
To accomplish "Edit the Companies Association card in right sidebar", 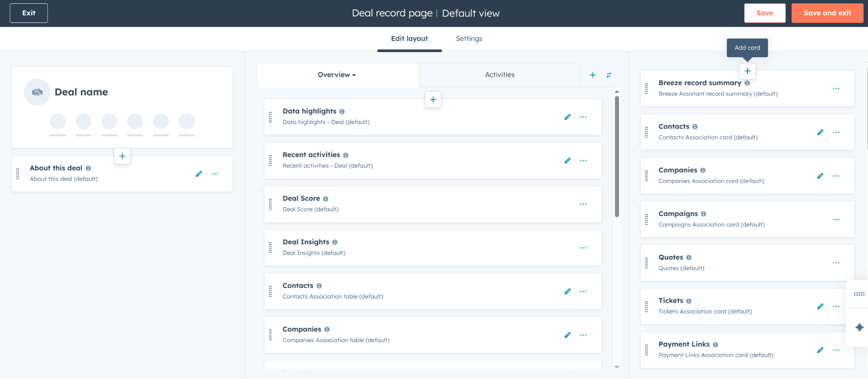I will point(821,176).
